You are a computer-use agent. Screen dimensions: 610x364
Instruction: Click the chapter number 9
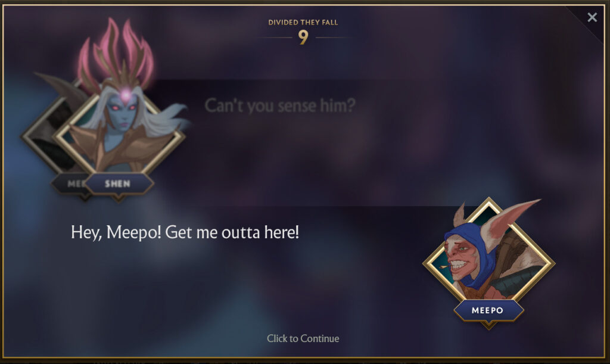(x=303, y=38)
